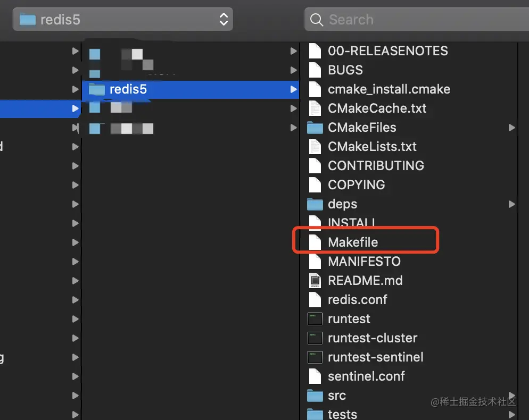Click the disclosure arrow on redis5 row

coord(294,89)
